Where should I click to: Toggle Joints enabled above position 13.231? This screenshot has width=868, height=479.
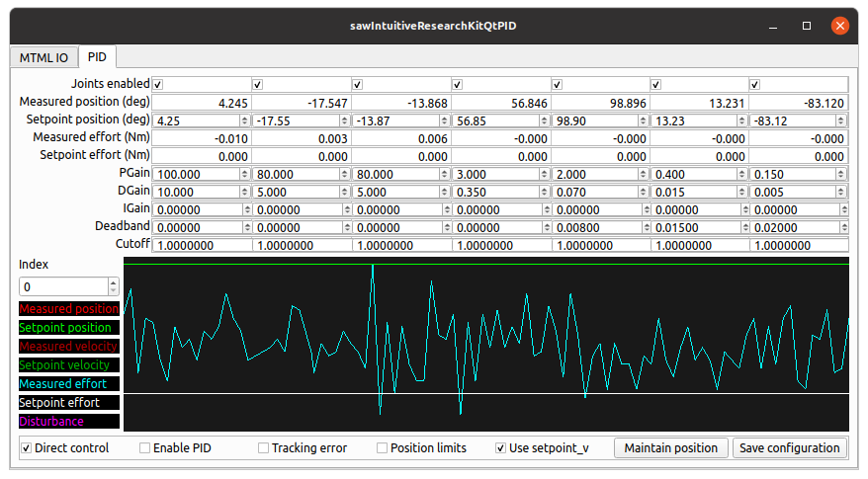tap(656, 85)
